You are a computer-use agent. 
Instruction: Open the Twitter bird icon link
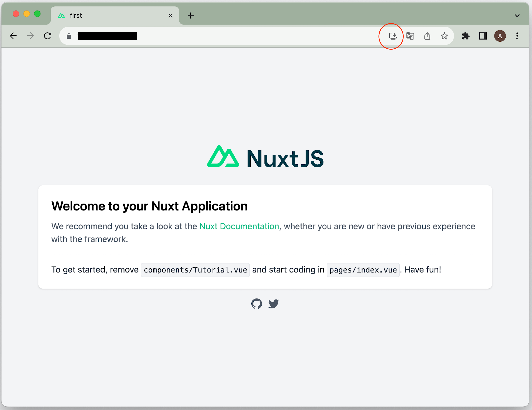pyautogui.click(x=274, y=304)
